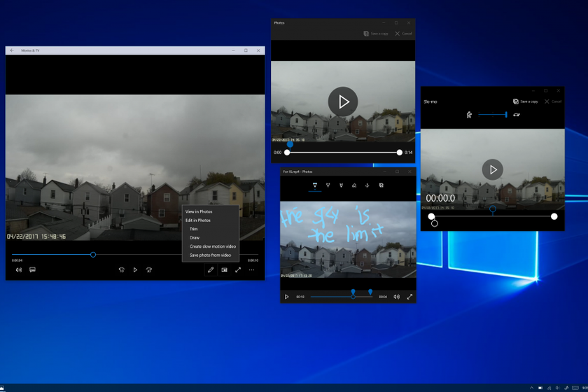Select calligraphy pen tool in drawing window
Screen dimensions: 588x392
coord(341,185)
